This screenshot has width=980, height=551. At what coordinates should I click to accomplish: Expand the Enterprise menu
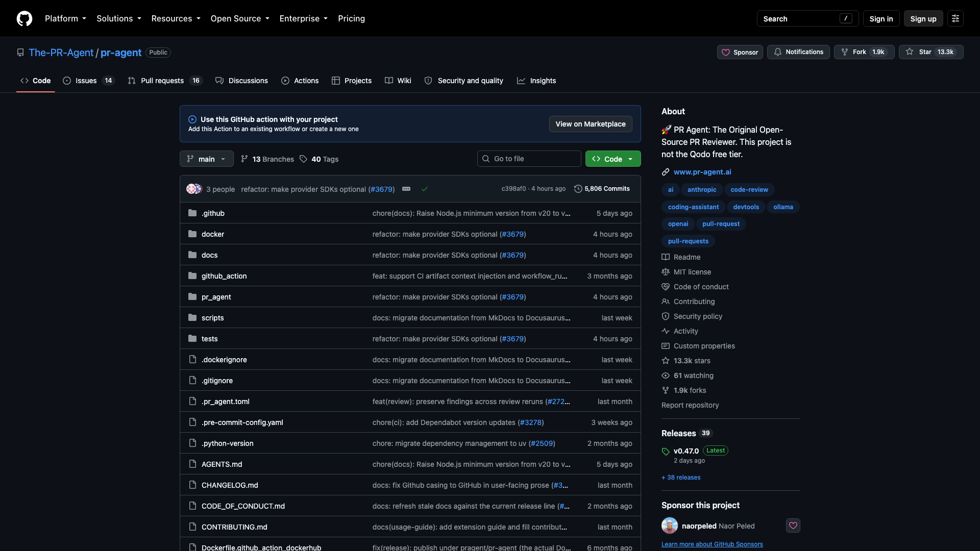(304, 18)
